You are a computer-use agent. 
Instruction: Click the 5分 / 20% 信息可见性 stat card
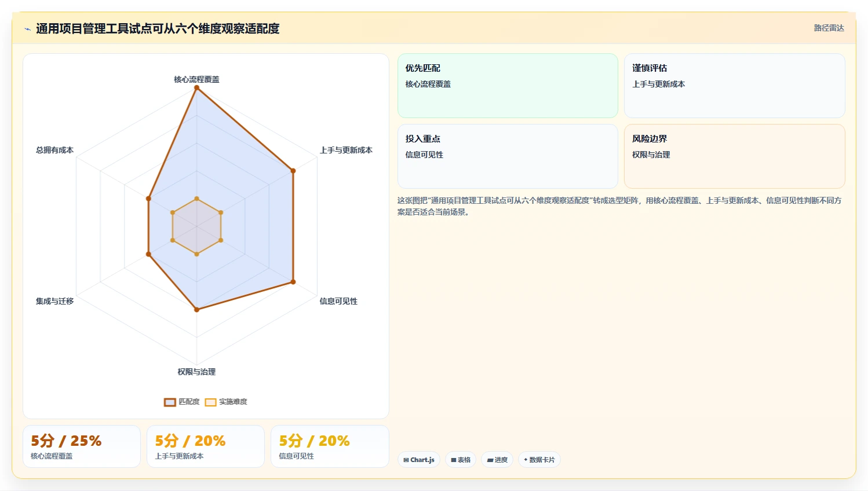330,446
